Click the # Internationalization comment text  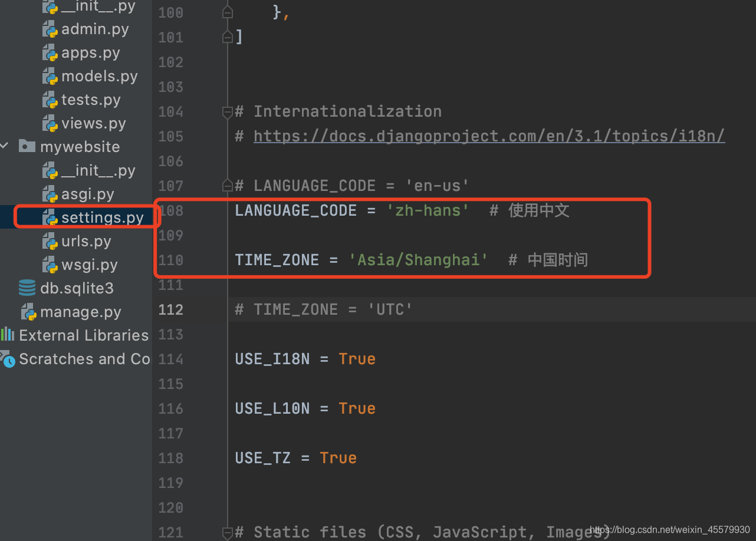pos(338,111)
